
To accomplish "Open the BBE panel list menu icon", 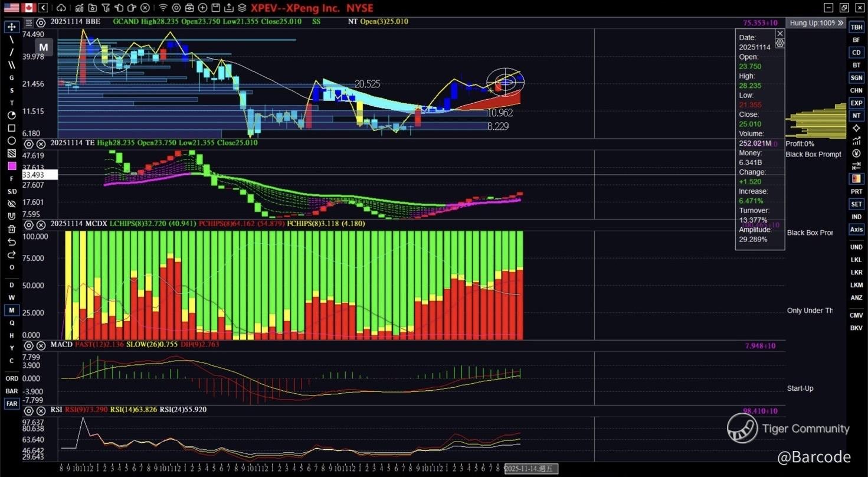I will click(x=28, y=23).
